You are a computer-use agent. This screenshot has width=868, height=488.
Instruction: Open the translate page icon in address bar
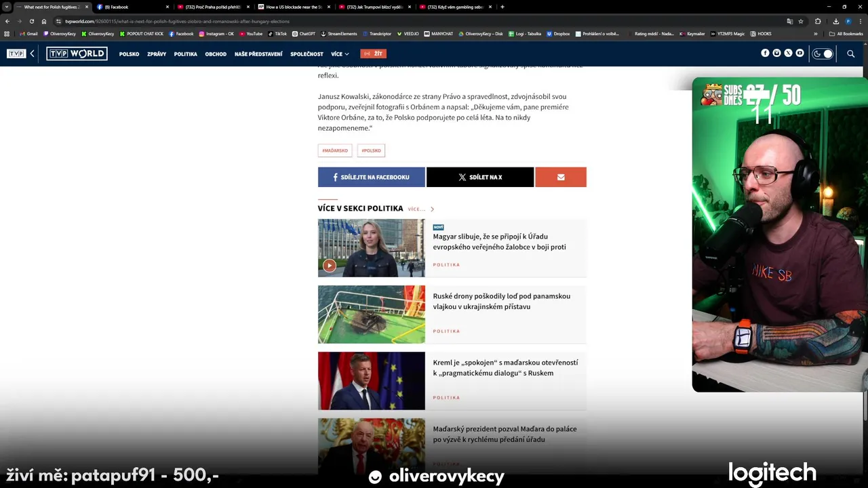point(789,21)
